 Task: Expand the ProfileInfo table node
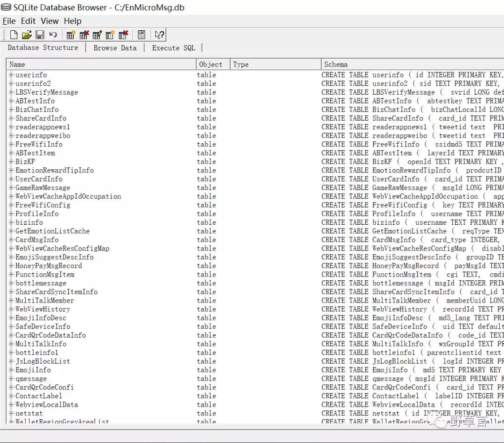11,214
